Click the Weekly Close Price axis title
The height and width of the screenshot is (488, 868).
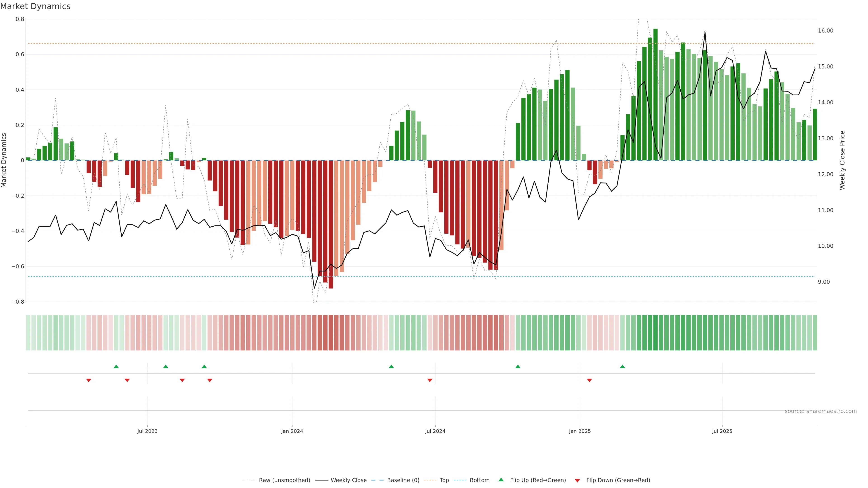click(842, 160)
